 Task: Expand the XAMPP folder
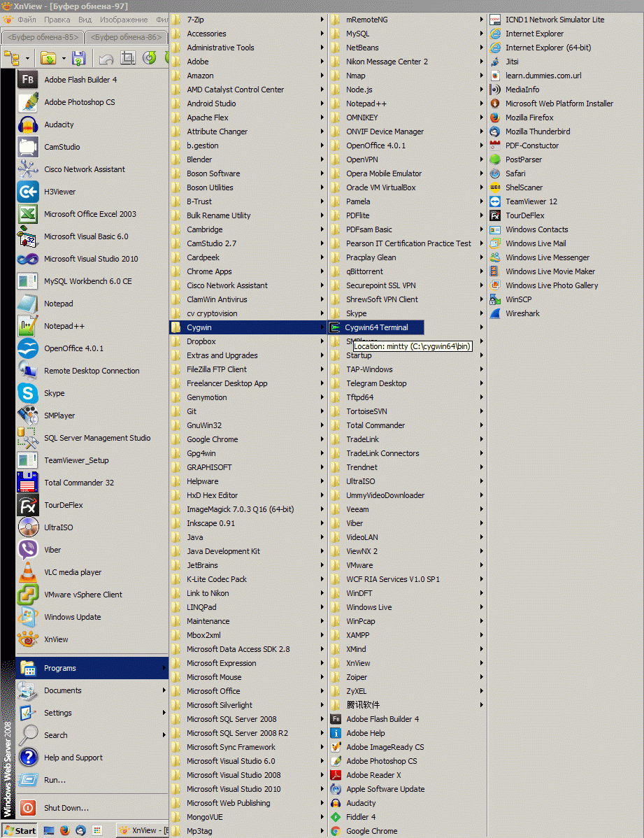pos(407,635)
